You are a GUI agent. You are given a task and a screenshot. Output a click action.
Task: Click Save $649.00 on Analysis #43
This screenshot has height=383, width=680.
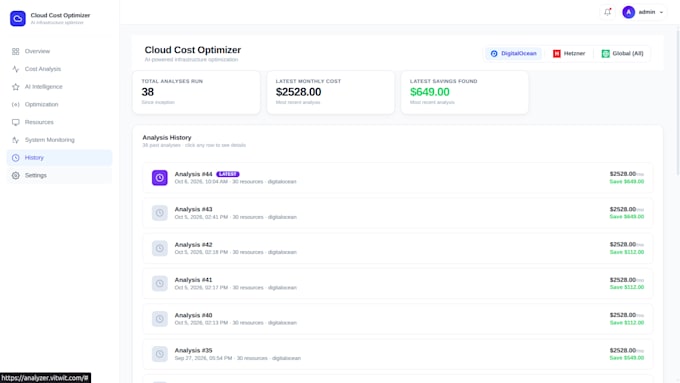[627, 217]
